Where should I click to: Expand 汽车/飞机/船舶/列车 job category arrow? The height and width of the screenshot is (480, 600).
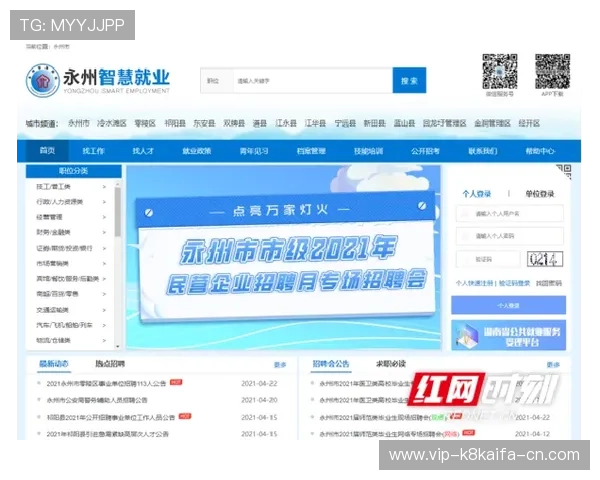click(x=104, y=325)
